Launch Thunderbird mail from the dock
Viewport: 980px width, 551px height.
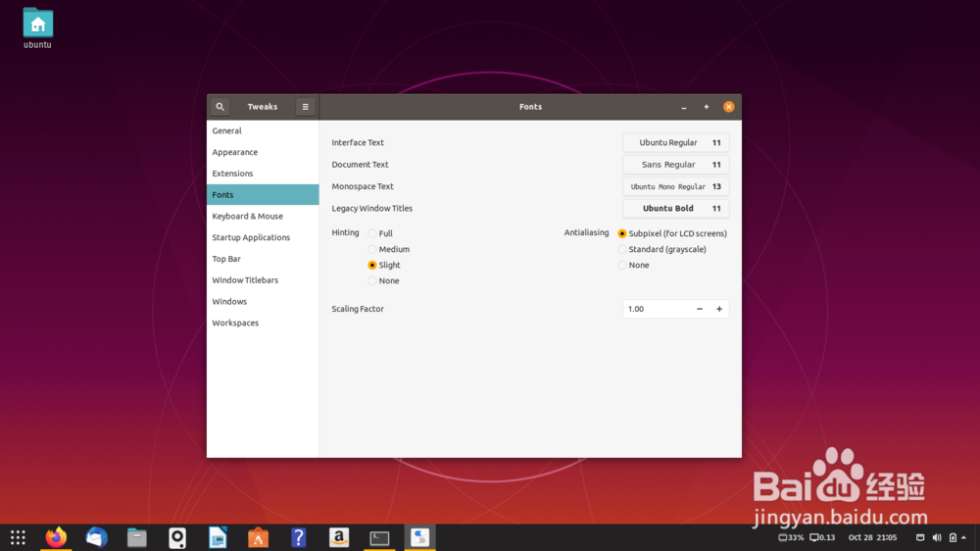(x=96, y=537)
